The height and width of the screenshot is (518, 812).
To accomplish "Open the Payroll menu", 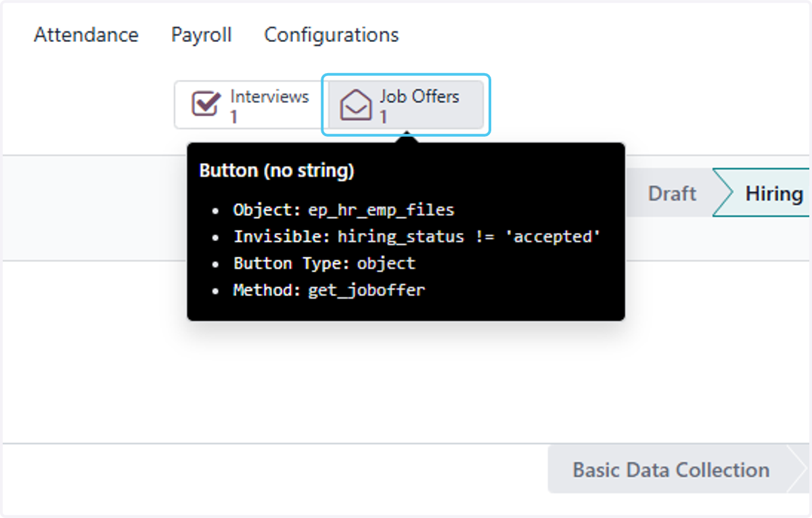I will click(x=202, y=35).
